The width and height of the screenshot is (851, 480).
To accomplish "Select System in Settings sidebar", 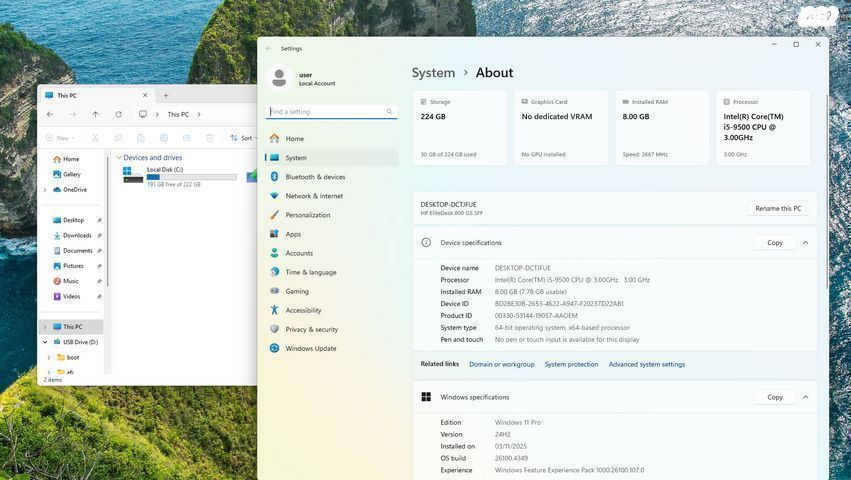I will [x=331, y=157].
